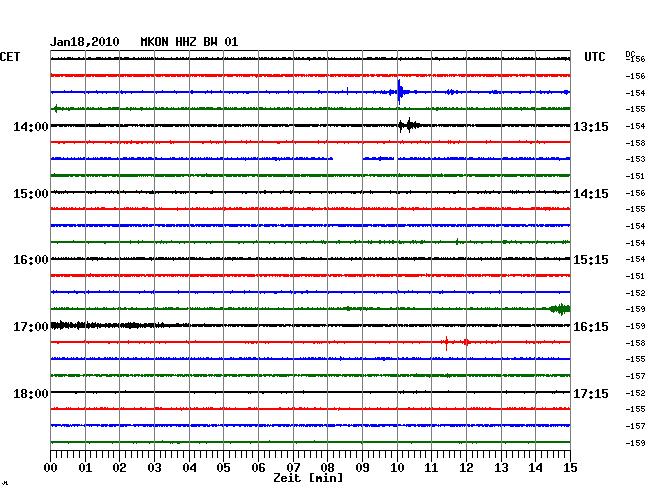Viewport: 650px width, 494px height.
Task: Click the UTC time zone label
Action: pyautogui.click(x=594, y=57)
